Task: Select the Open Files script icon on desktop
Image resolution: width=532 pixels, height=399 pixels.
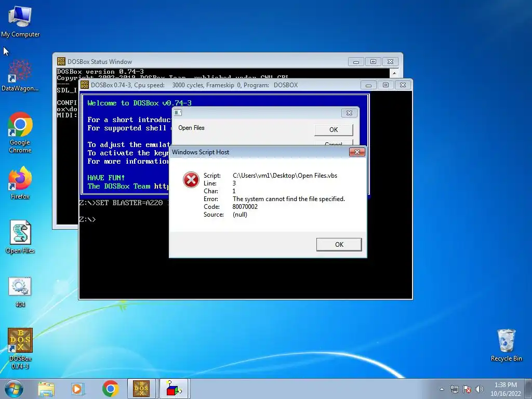Action: [x=20, y=237]
